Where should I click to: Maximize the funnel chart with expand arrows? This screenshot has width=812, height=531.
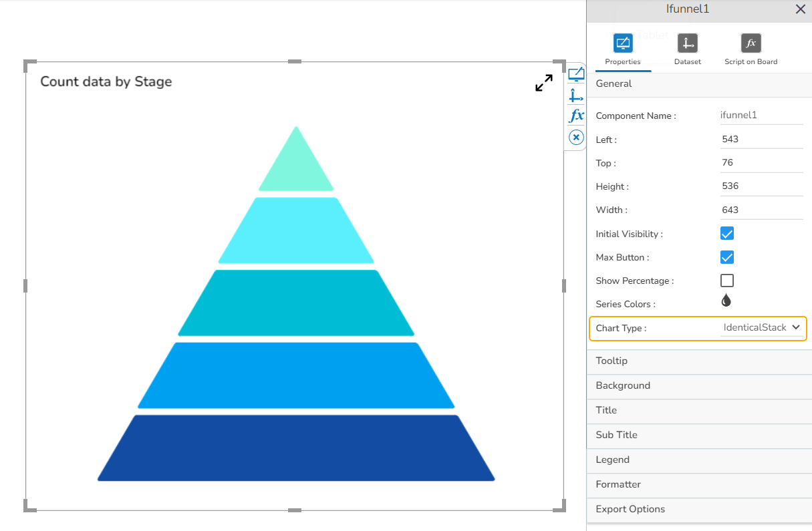click(x=544, y=83)
